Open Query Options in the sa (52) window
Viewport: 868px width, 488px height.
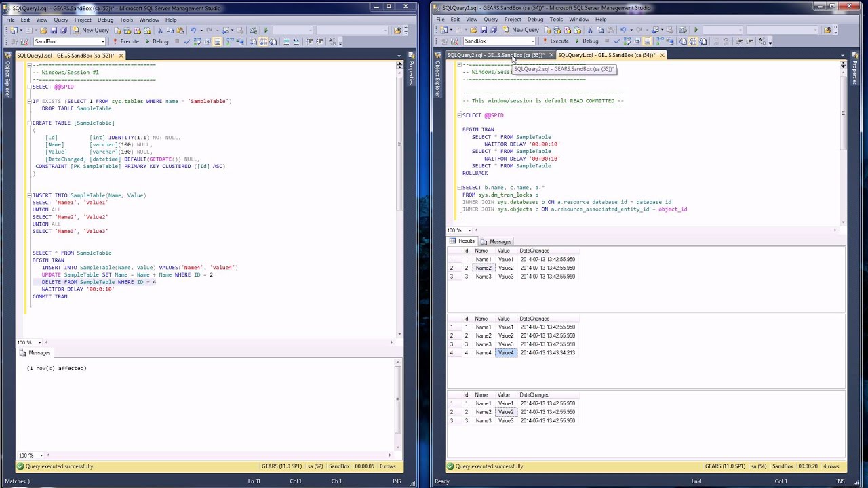pos(207,41)
